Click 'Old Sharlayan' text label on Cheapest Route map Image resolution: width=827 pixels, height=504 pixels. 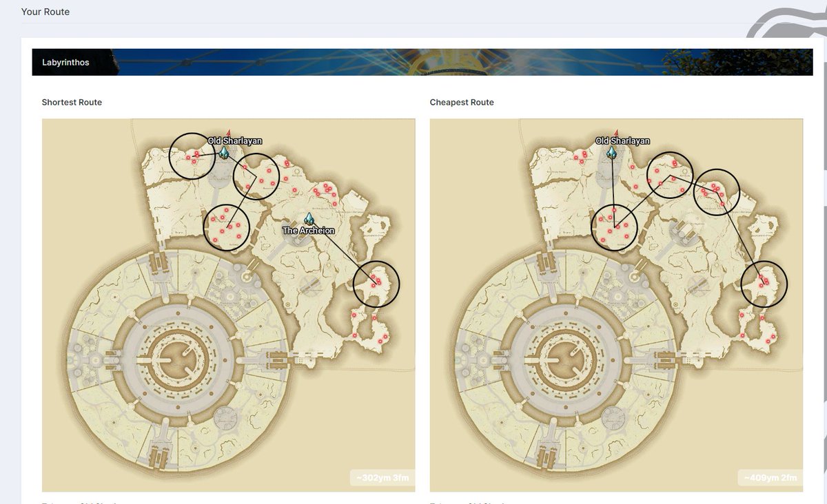[x=623, y=140]
